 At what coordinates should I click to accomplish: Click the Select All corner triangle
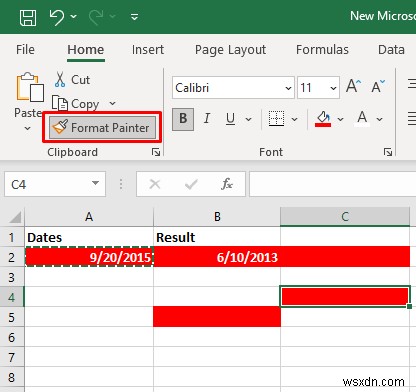click(x=15, y=217)
